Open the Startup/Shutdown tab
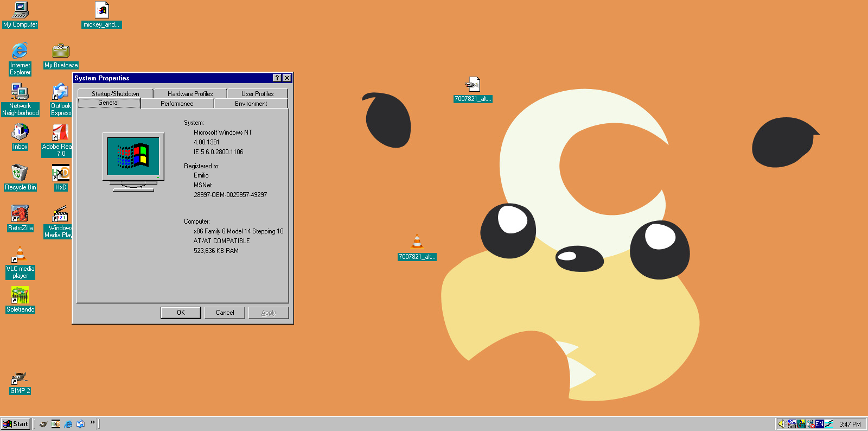 [x=115, y=94]
